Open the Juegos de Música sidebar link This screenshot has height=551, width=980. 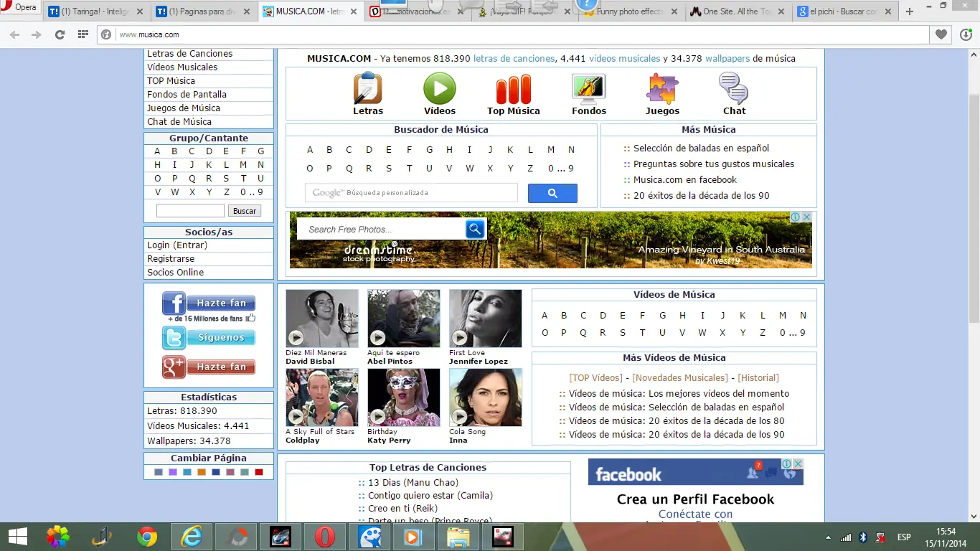(184, 108)
